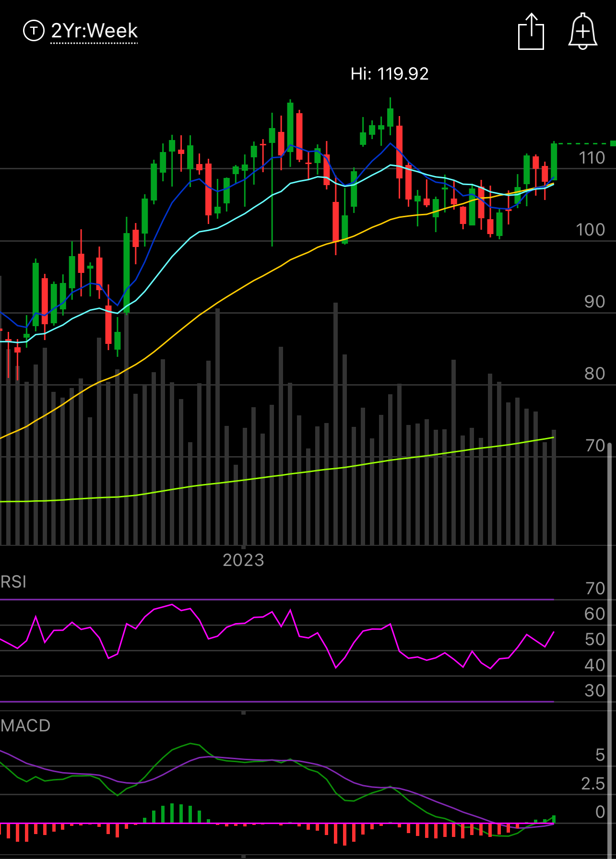Tap the 110 price axis label
This screenshot has width=616, height=859.
(592, 158)
